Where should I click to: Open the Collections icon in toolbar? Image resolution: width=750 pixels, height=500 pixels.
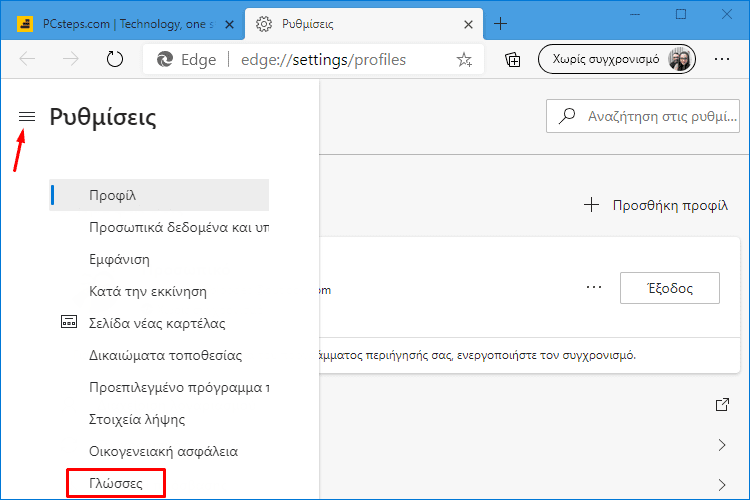(513, 60)
